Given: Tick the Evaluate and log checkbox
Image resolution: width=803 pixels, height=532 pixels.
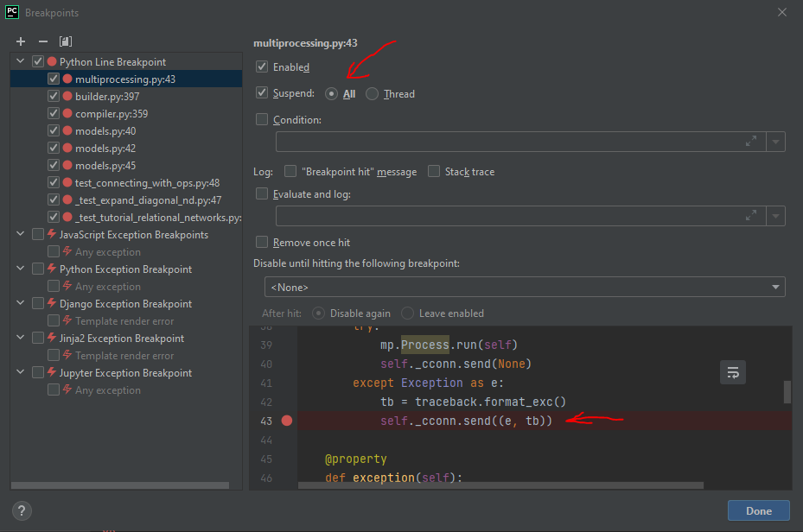Looking at the screenshot, I should (262, 193).
